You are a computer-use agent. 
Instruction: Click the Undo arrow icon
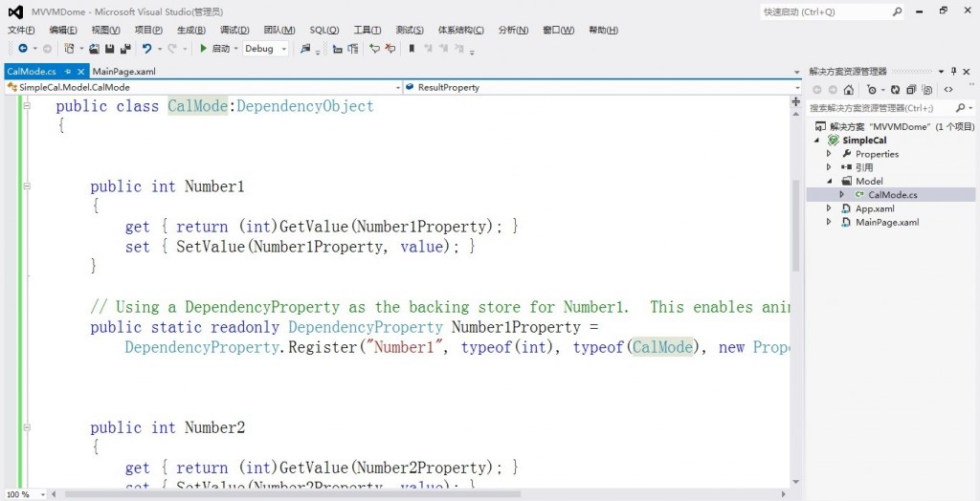click(x=146, y=49)
